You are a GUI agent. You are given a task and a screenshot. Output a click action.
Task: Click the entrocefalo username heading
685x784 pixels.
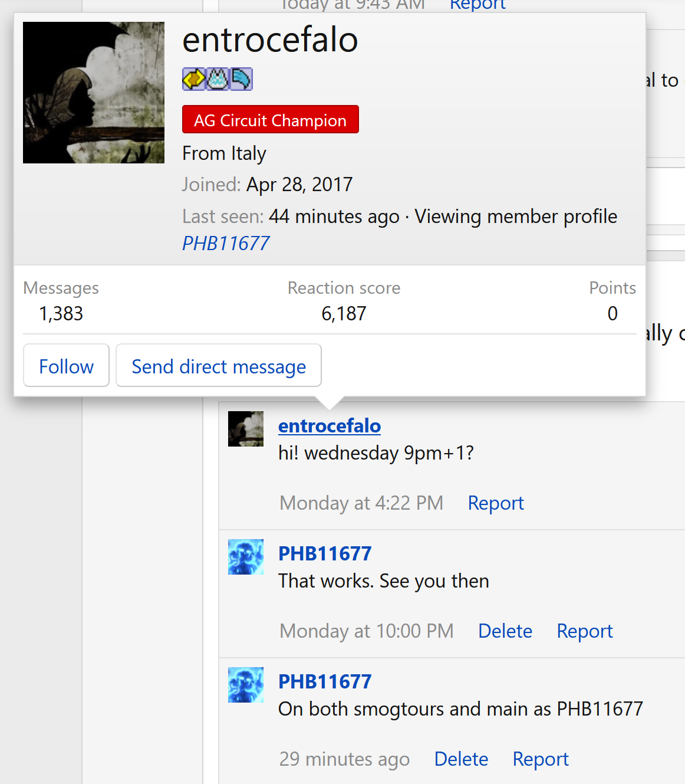pos(270,40)
